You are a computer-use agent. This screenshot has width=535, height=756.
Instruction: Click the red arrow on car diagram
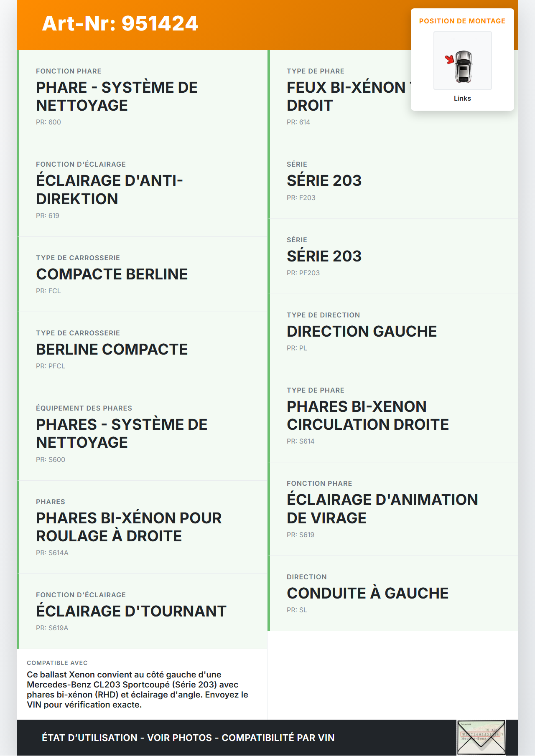pos(449,59)
